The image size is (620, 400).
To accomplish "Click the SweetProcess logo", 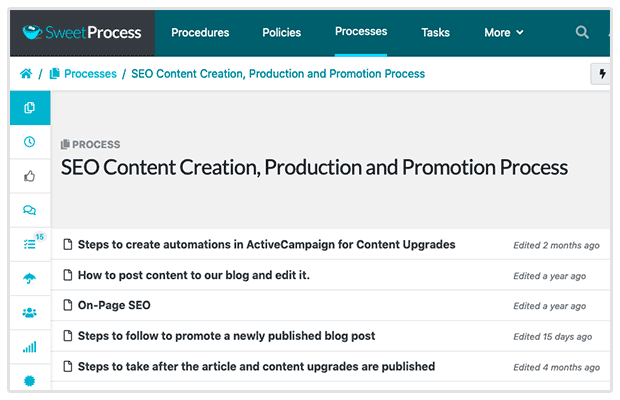I will [x=82, y=32].
